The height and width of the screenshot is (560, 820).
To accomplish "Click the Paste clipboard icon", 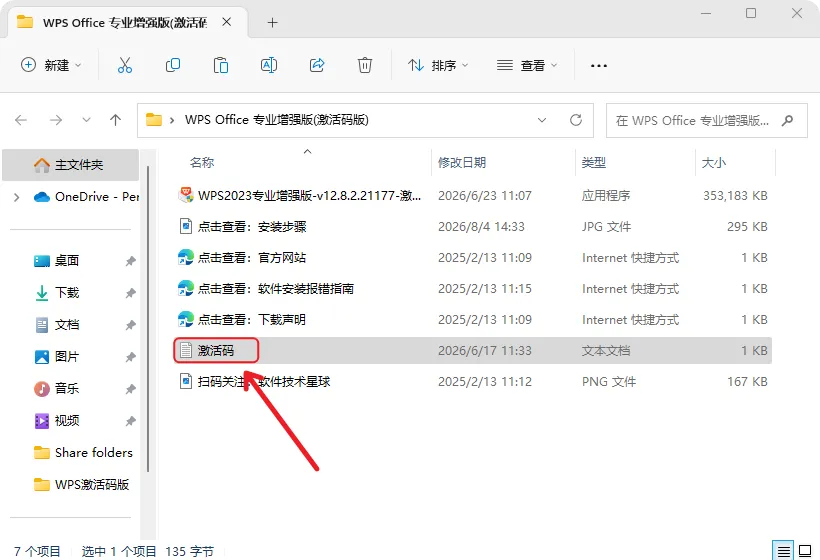I will click(x=221, y=65).
